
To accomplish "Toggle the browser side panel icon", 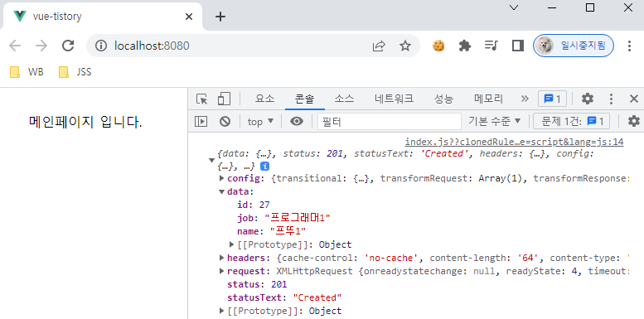I will [x=518, y=46].
